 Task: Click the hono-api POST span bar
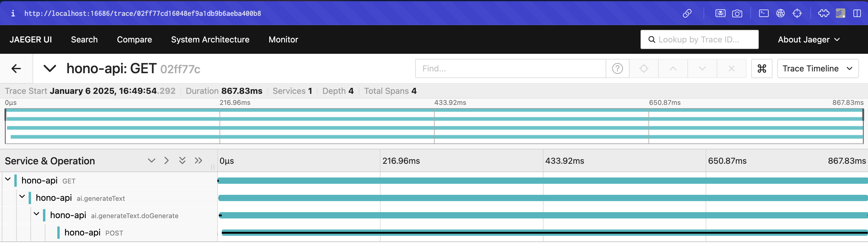pyautogui.click(x=539, y=232)
